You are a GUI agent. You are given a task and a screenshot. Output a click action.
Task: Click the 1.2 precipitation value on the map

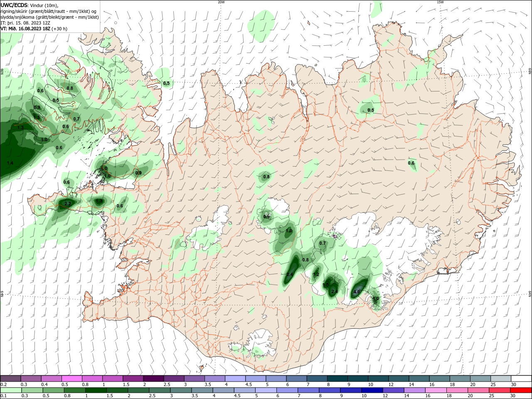pyautogui.click(x=316, y=274)
